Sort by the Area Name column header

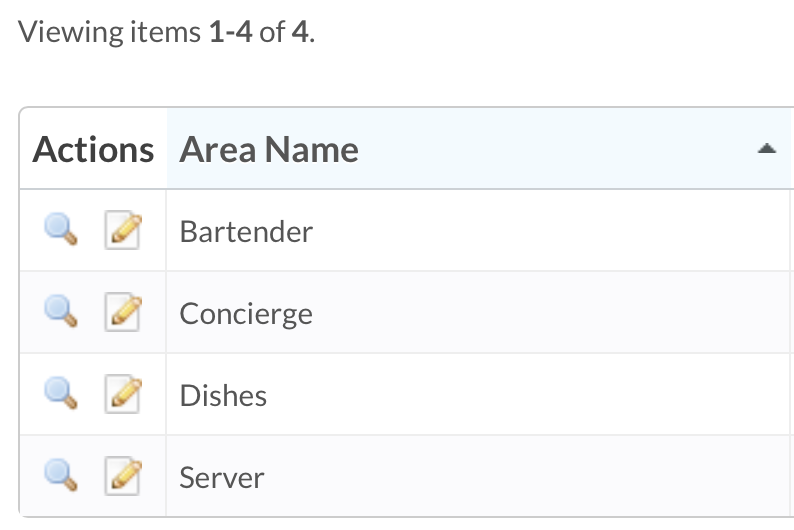(x=269, y=150)
